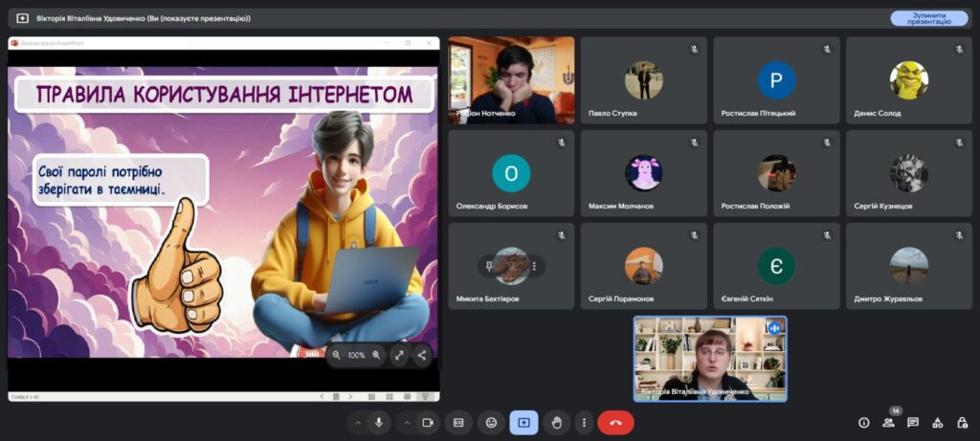Toggle the camera button
The height and width of the screenshot is (441, 980).
click(x=428, y=422)
